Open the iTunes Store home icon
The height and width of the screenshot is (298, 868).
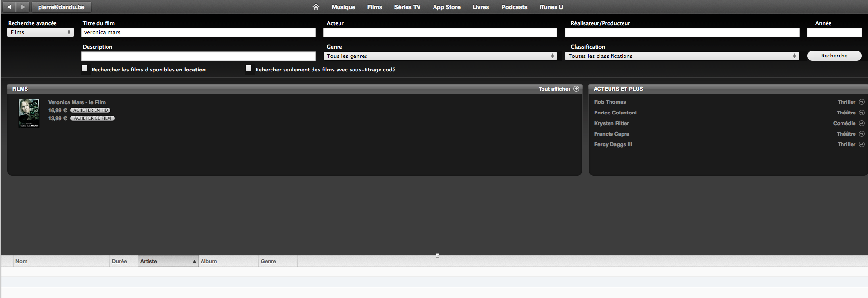(x=316, y=7)
